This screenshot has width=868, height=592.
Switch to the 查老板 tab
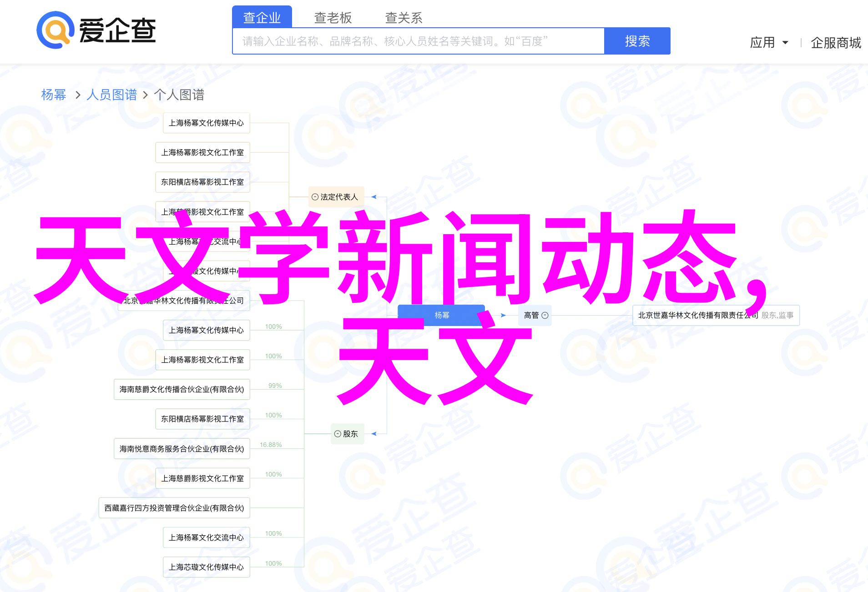click(x=333, y=18)
